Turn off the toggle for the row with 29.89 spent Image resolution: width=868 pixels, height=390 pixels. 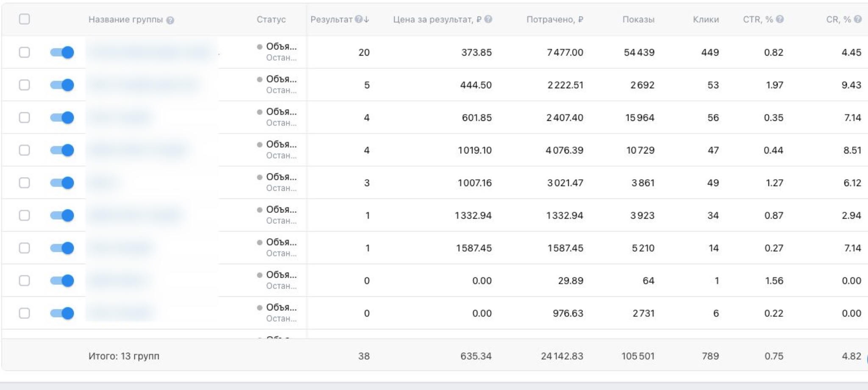click(62, 281)
